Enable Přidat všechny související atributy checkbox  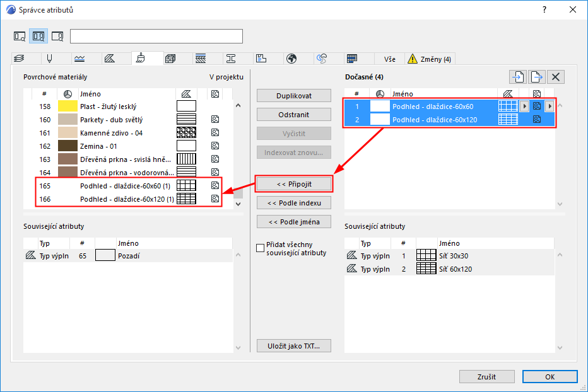[x=261, y=248]
